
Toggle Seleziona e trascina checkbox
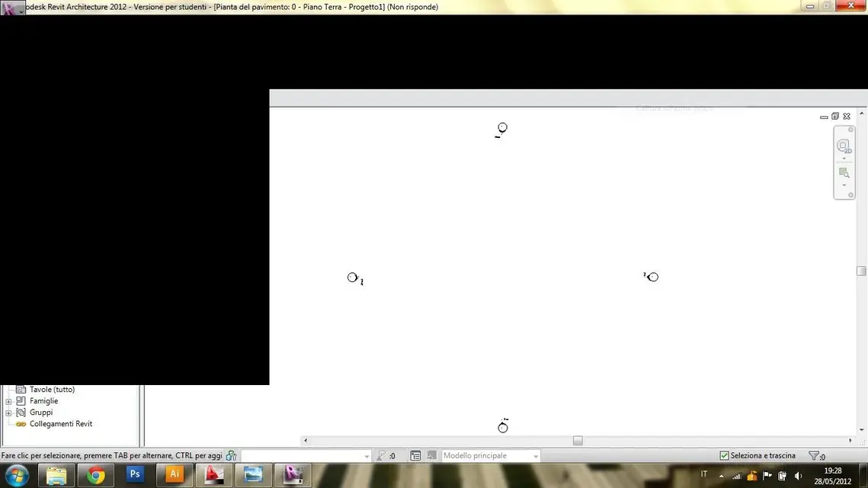(x=723, y=456)
